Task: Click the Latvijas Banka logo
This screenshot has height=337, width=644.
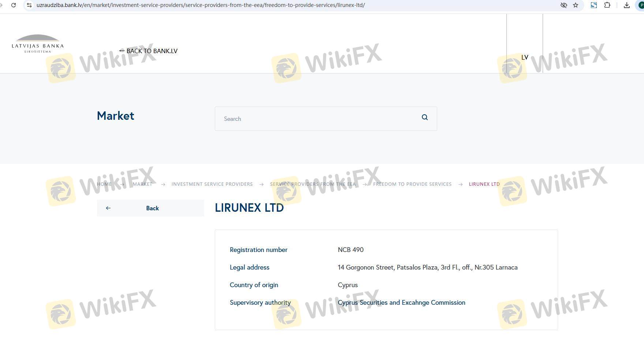Action: pos(38,44)
